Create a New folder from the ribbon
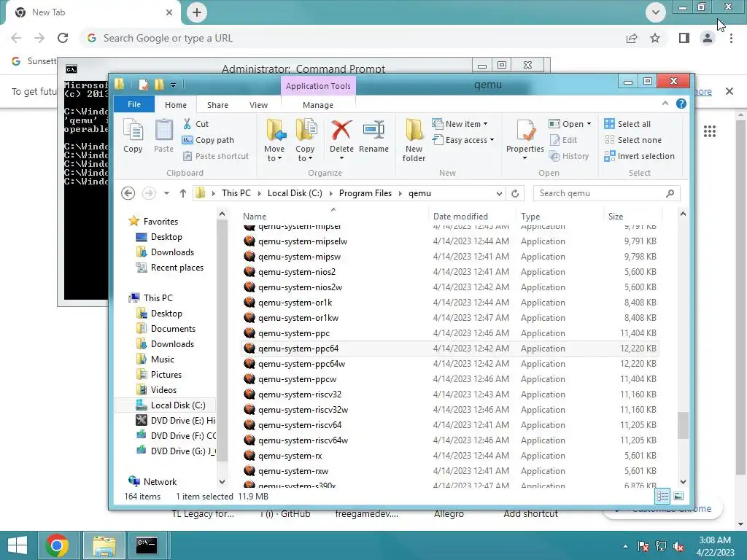Screen dimensions: 747x560 414,141
